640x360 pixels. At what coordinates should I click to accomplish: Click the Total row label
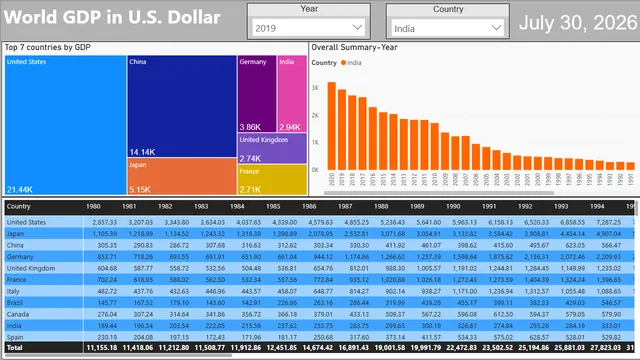(x=14, y=348)
